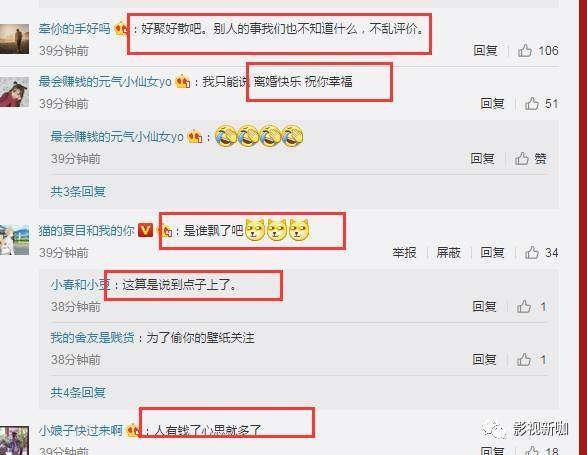Open profile of 最会赚钱的元气小仙女yo

[x=105, y=82]
